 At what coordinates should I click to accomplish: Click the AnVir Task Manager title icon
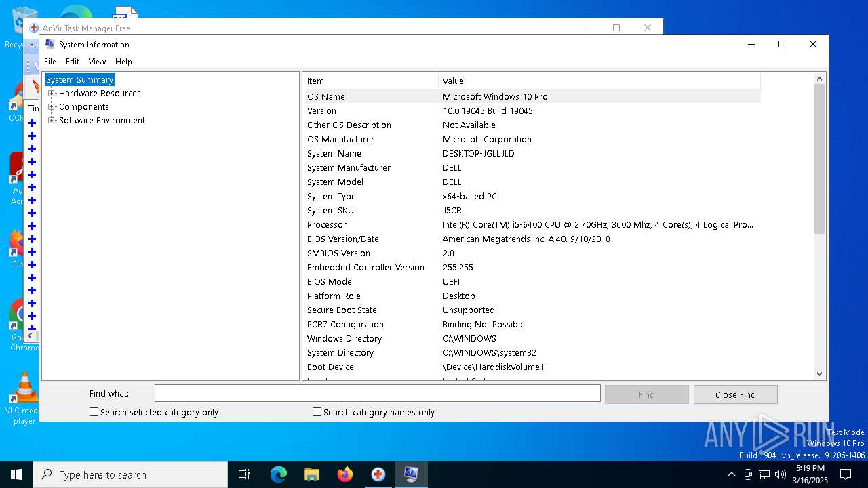(34, 28)
